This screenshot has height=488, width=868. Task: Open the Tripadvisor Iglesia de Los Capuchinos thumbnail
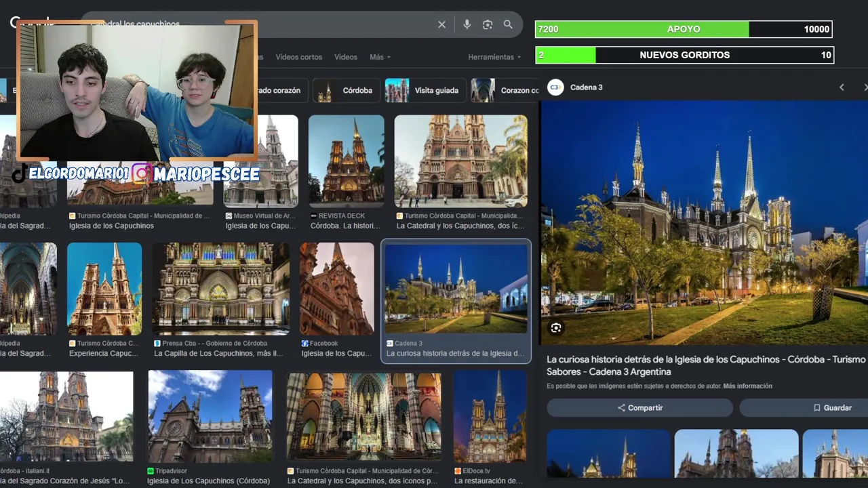[x=210, y=417]
